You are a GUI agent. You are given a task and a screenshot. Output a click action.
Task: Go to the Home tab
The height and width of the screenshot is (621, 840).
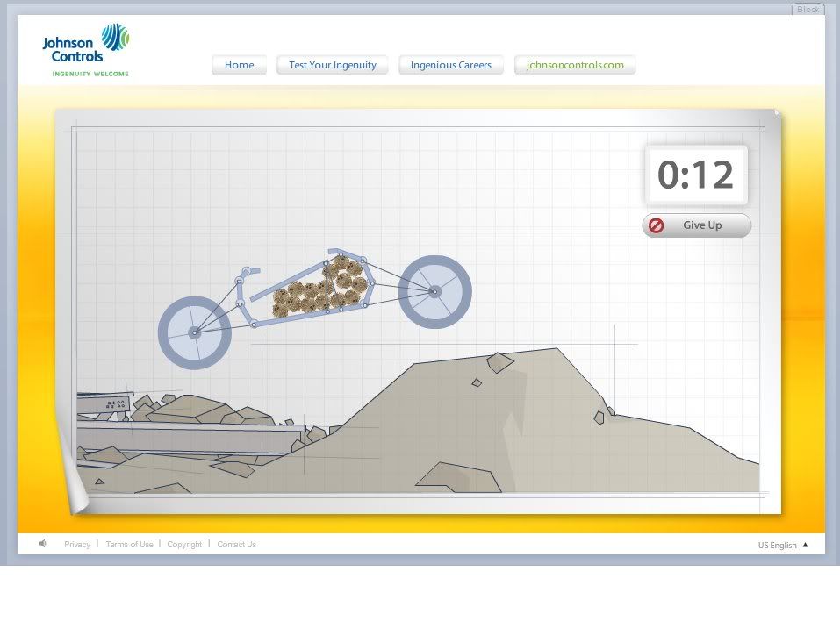pyautogui.click(x=239, y=65)
